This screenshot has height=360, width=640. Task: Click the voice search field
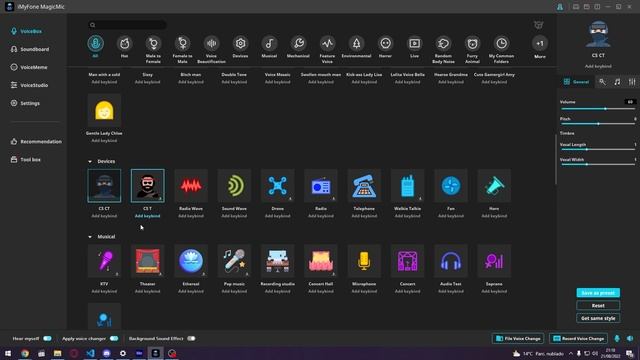[127, 25]
